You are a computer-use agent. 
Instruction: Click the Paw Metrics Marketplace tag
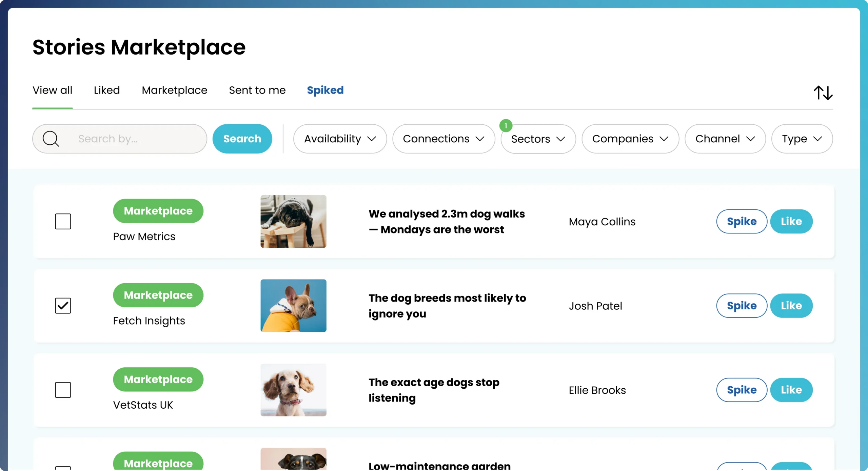pyautogui.click(x=158, y=211)
